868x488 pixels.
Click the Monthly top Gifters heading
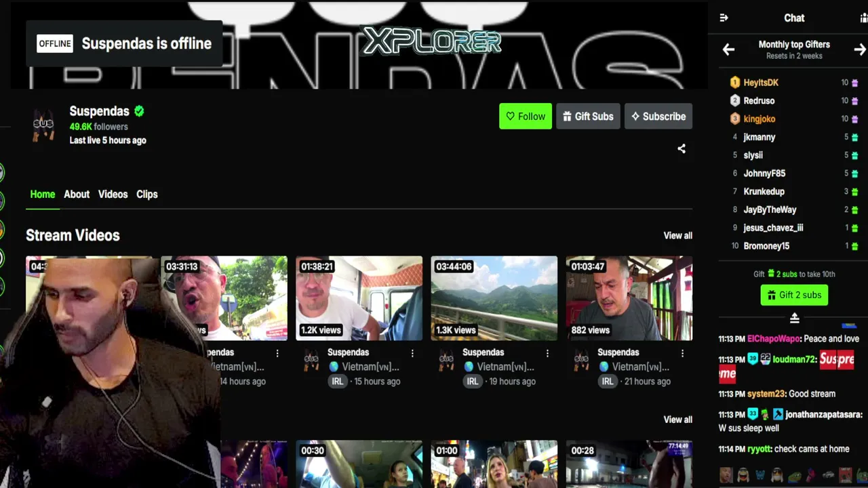coord(794,45)
